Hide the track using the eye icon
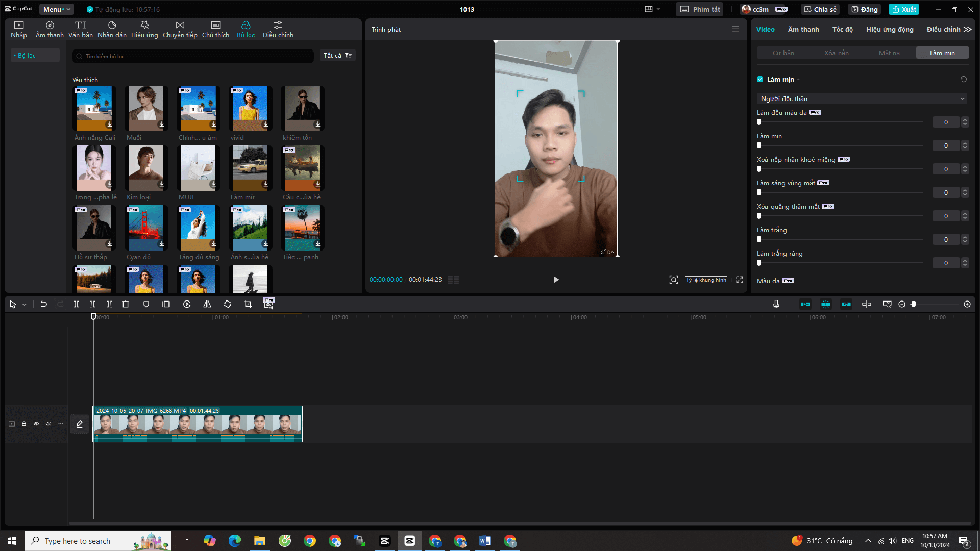This screenshot has width=980, height=551. click(x=36, y=424)
